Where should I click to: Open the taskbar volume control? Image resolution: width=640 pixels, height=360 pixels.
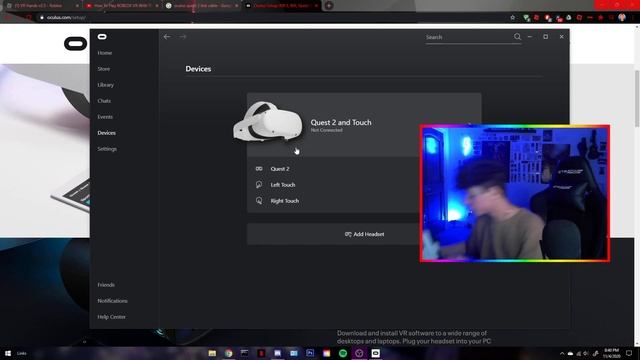click(x=586, y=353)
